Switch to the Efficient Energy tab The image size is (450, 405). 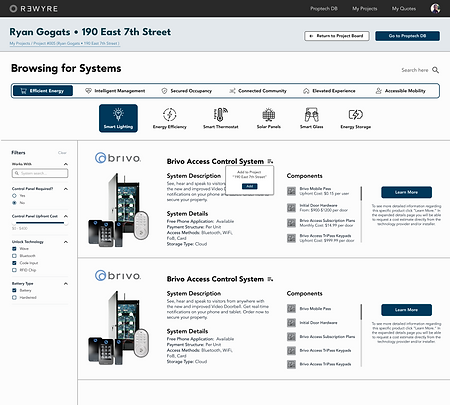tap(43, 91)
